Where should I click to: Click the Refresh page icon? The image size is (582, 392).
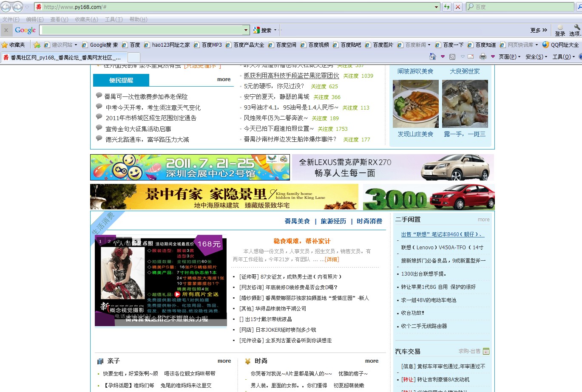coord(447,7)
